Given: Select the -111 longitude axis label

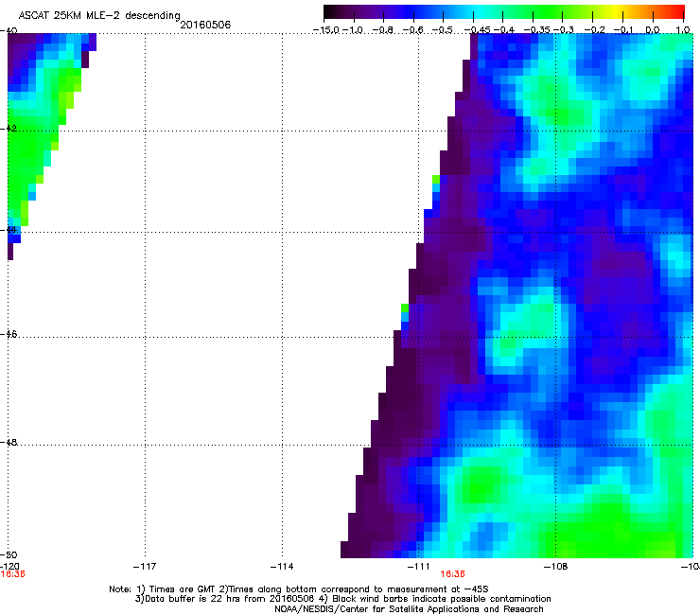Looking at the screenshot, I should point(419,567).
